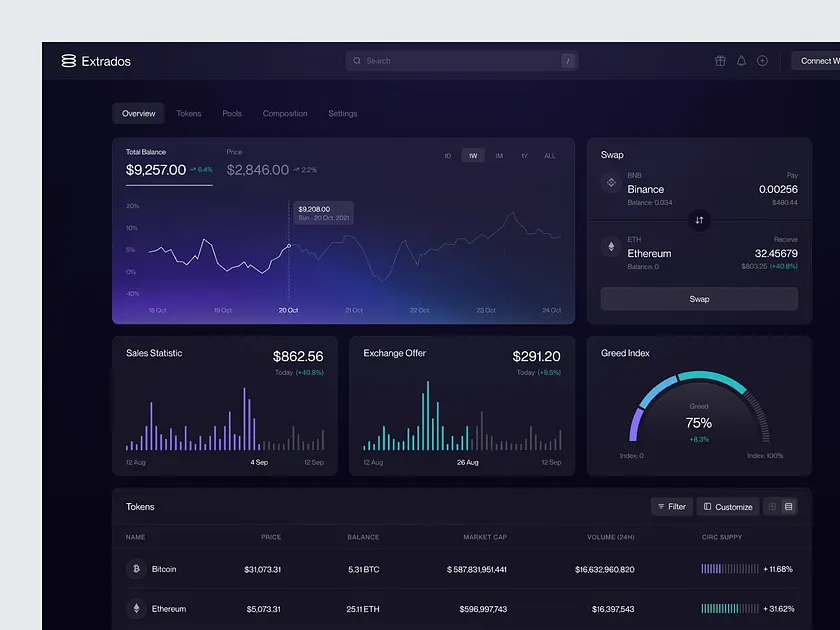
Task: Expand the Binance pay currency selector
Action: (x=645, y=189)
